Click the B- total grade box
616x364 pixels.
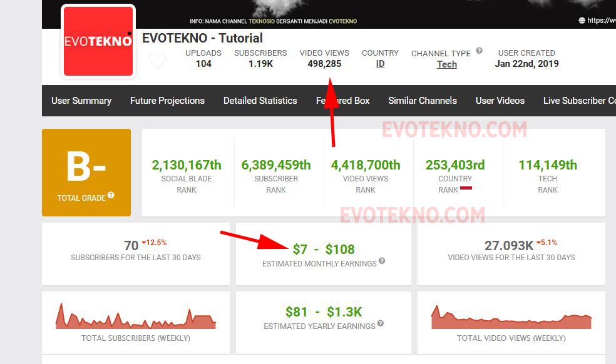86,173
